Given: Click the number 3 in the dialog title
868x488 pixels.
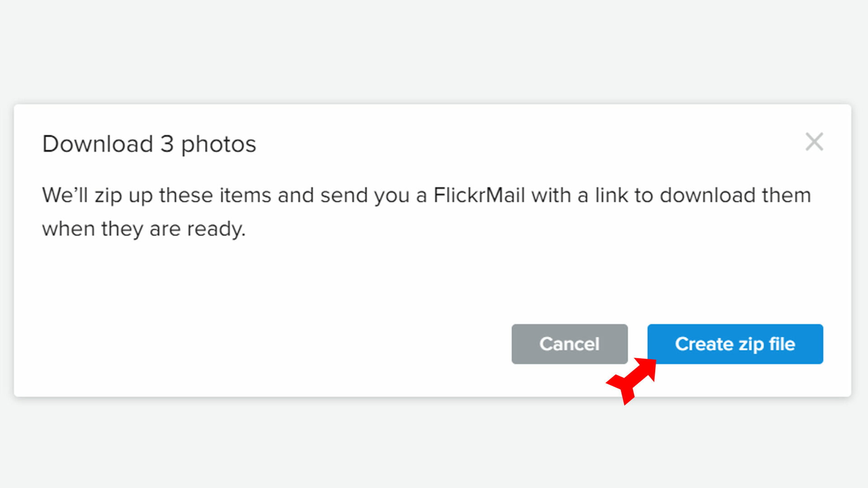Looking at the screenshot, I should [167, 144].
